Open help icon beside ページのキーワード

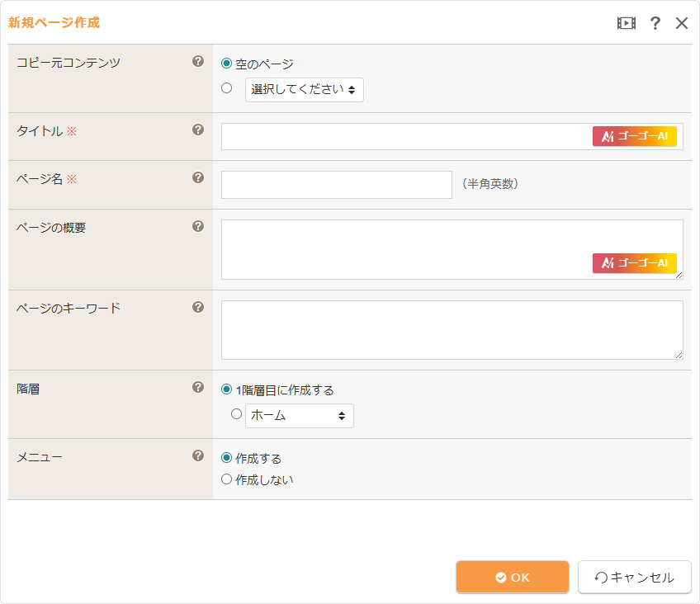tap(198, 307)
